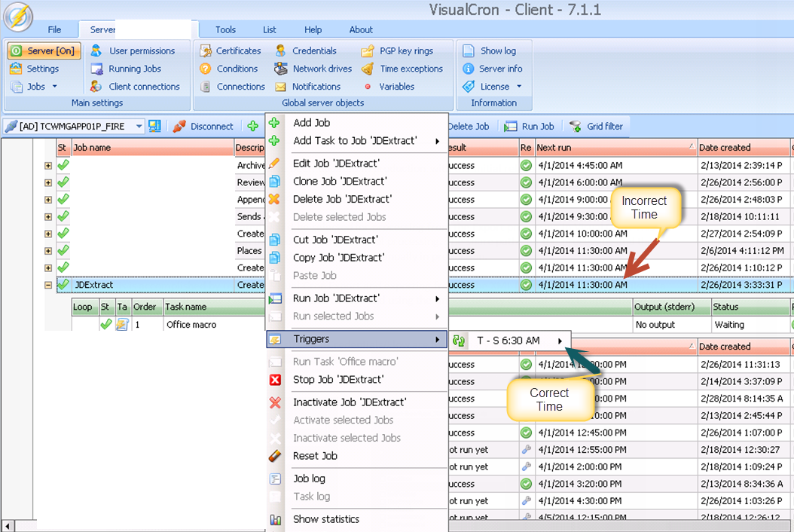Show Server info
The image size is (794, 532).
coord(493,69)
